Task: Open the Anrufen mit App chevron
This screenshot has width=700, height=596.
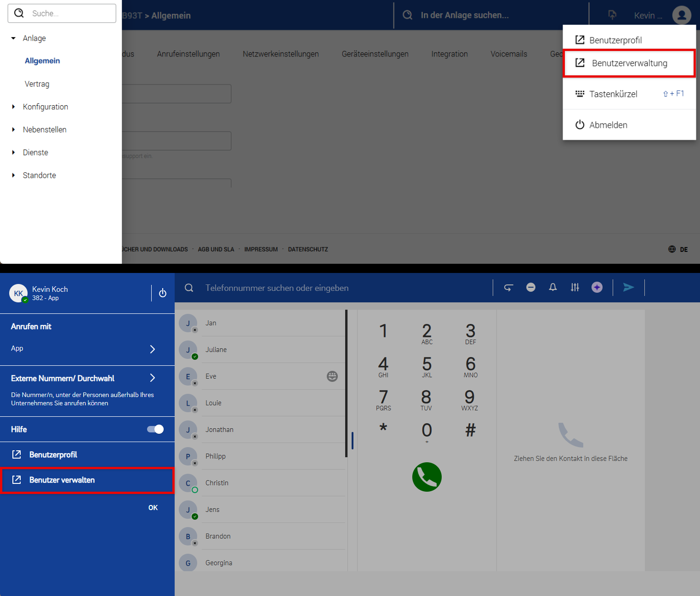Action: click(153, 349)
